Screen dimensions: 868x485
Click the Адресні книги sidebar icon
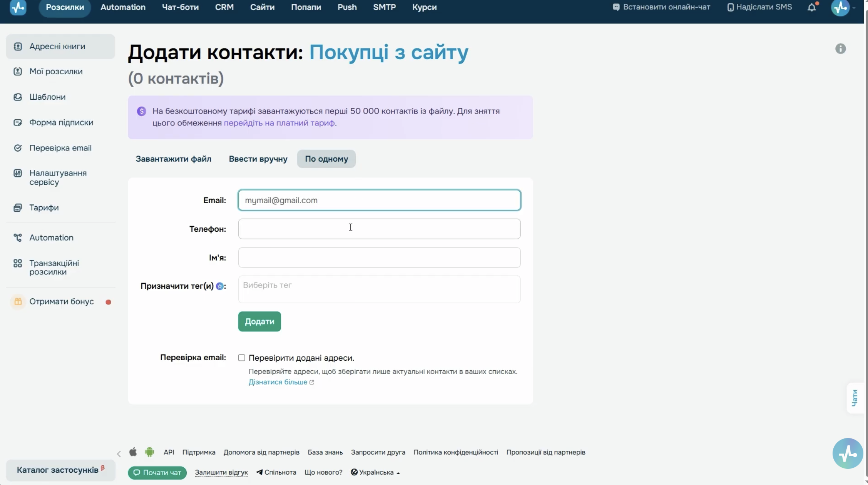[x=18, y=47]
